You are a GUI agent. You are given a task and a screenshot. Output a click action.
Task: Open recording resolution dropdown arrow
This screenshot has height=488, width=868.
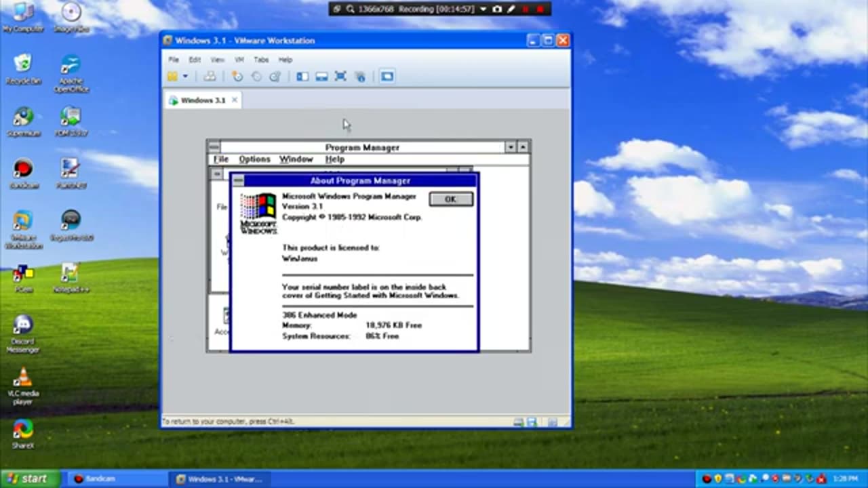point(483,9)
